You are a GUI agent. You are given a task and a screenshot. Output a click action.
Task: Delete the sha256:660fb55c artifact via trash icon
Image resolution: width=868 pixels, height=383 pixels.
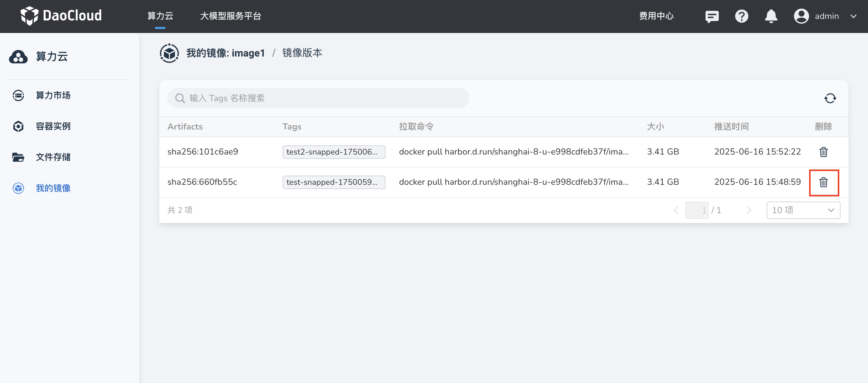coord(823,182)
